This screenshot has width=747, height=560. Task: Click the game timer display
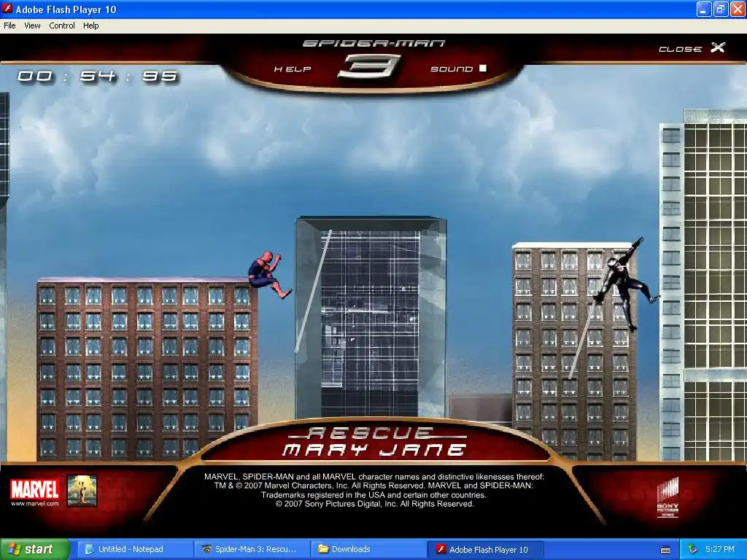pos(98,76)
